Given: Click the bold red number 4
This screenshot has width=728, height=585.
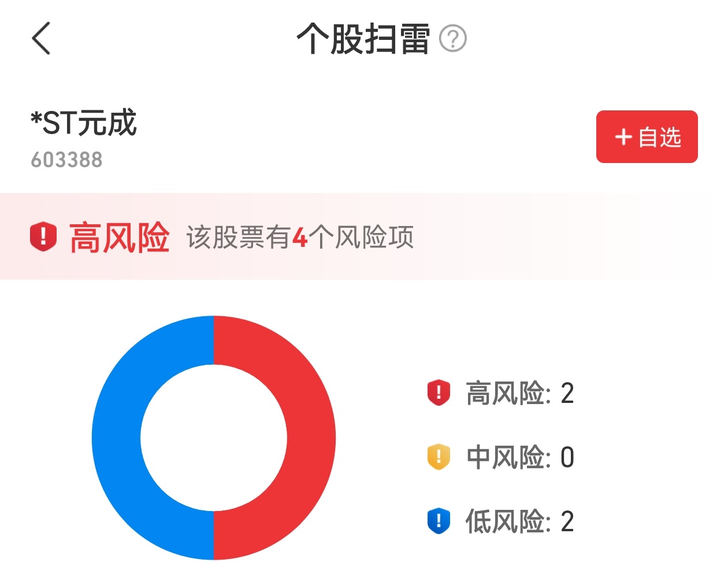Looking at the screenshot, I should pos(299,238).
